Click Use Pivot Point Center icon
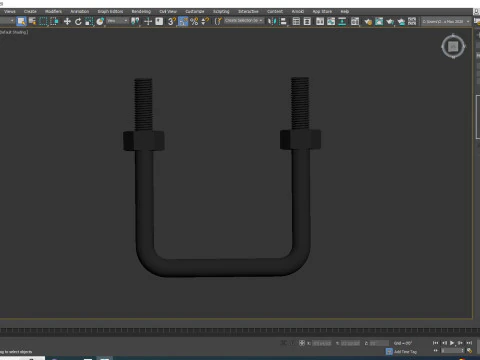 (135, 21)
